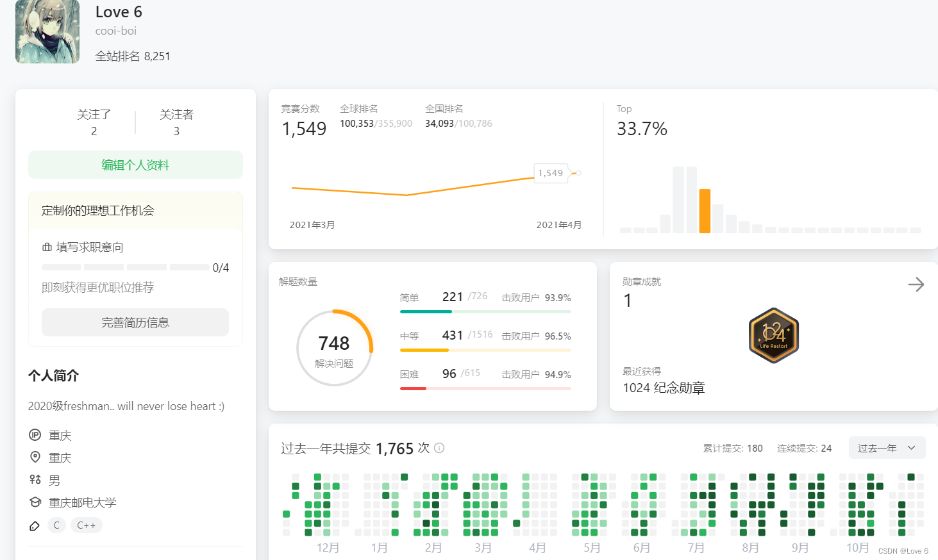Viewport: 938px width, 560px height.
Task: Select the C skill tag
Action: (56, 525)
